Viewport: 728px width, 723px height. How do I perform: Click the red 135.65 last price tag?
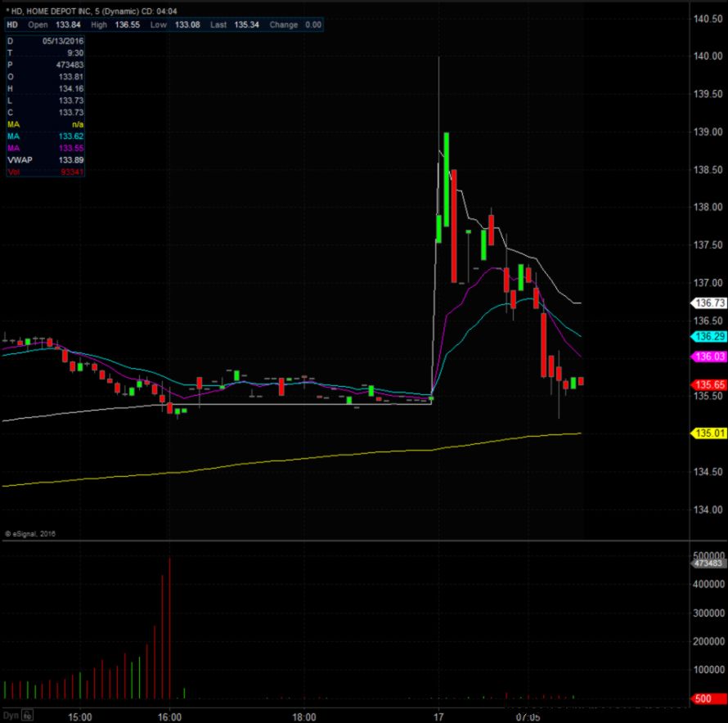709,384
